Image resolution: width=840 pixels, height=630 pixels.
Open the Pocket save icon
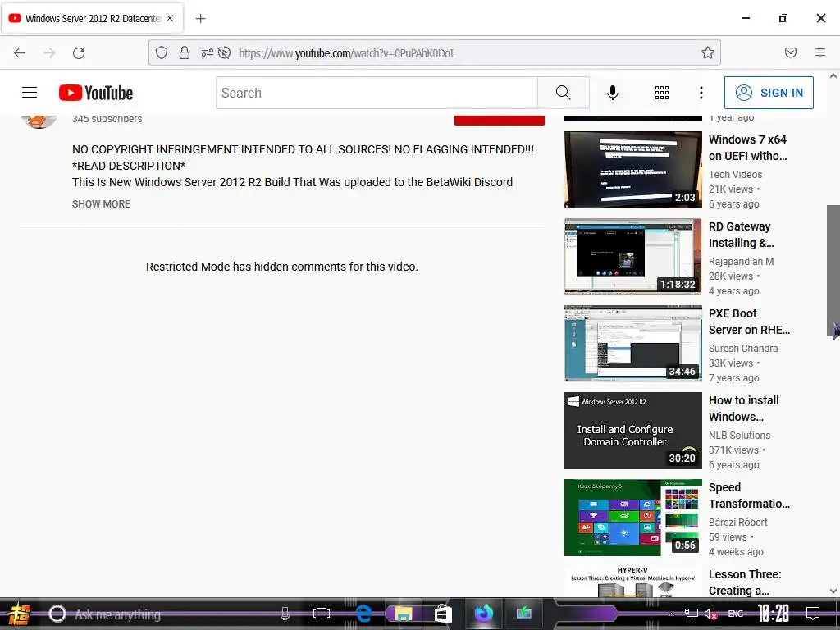coord(790,52)
